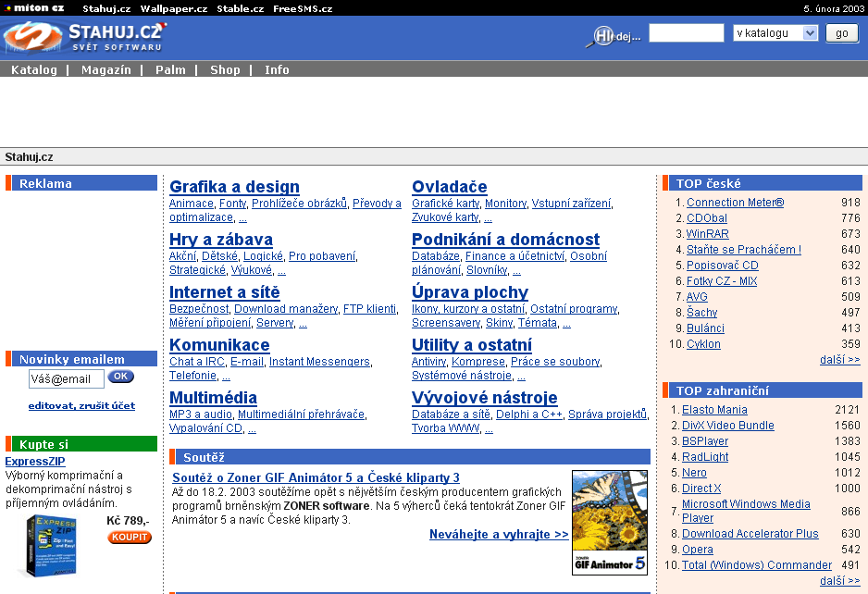Click the Váš@email input field
Image resolution: width=868 pixels, height=594 pixels.
pyautogui.click(x=66, y=378)
